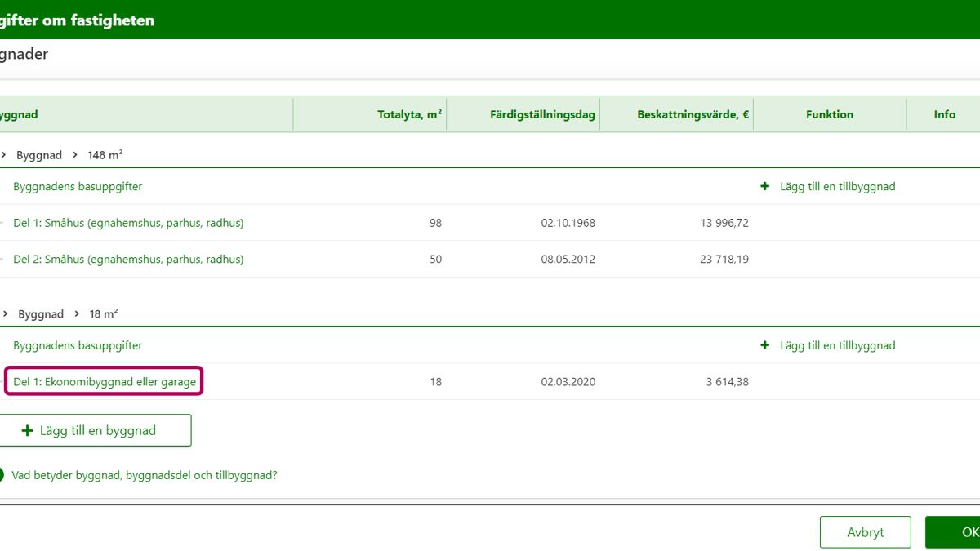The height and width of the screenshot is (551, 980).
Task: Click the plus icon for the 18 m² building's tillbyggnad
Action: pyautogui.click(x=765, y=345)
